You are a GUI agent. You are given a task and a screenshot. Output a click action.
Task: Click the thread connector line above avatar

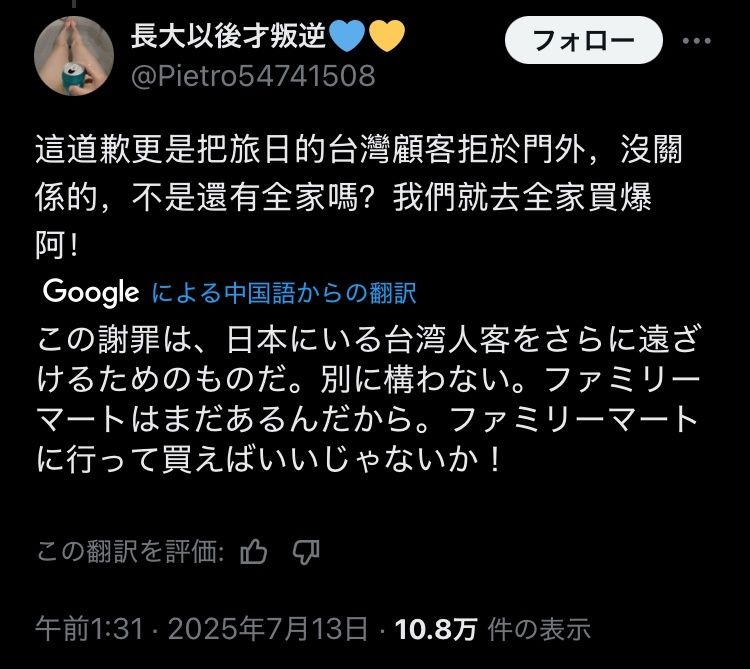click(74, 4)
